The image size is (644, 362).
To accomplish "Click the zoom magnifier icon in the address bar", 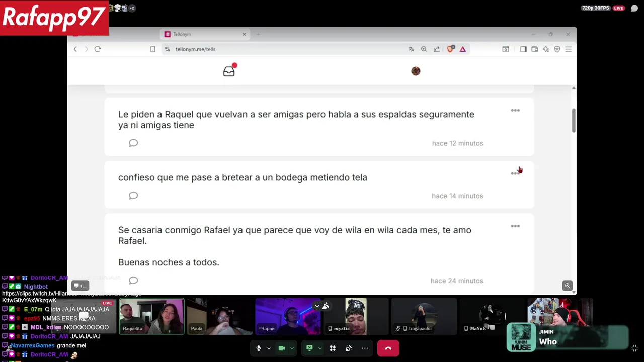I will coord(424,49).
